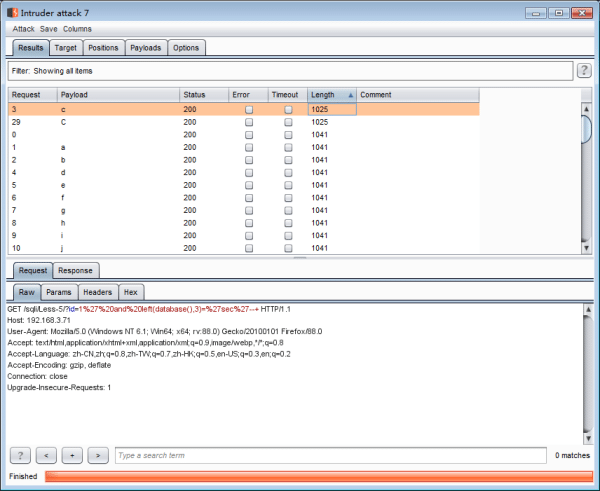The width and height of the screenshot is (600, 491).
Task: Switch to the Payloads tab
Action: 145,47
